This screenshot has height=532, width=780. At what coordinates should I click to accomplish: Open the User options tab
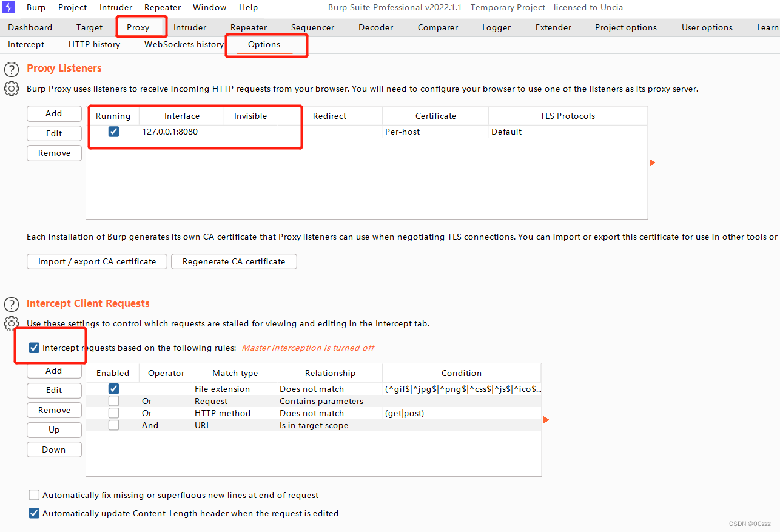707,27
